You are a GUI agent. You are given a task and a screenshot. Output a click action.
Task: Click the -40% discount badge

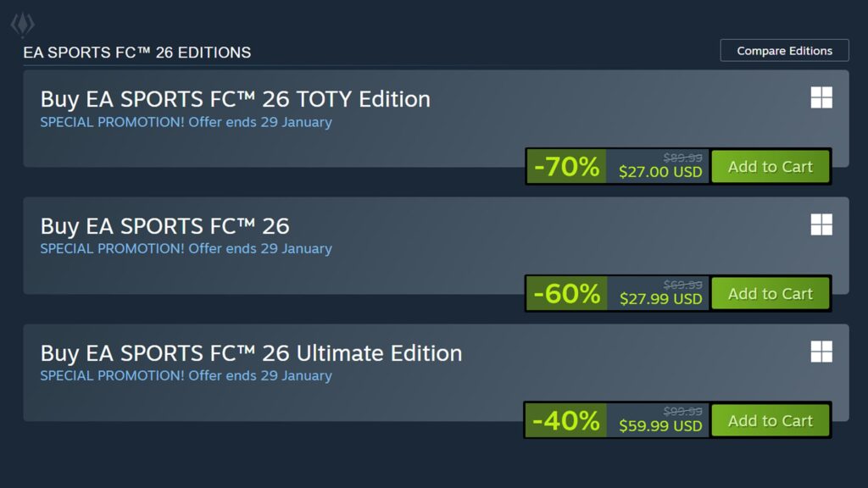565,421
